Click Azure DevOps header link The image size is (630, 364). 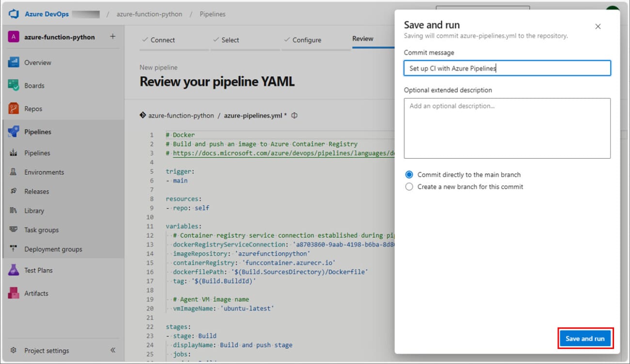(47, 14)
